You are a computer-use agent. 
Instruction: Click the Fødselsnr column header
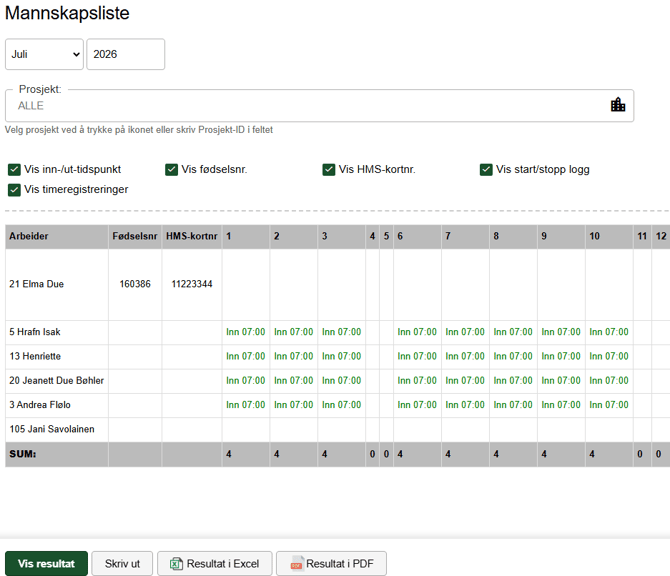(x=135, y=236)
